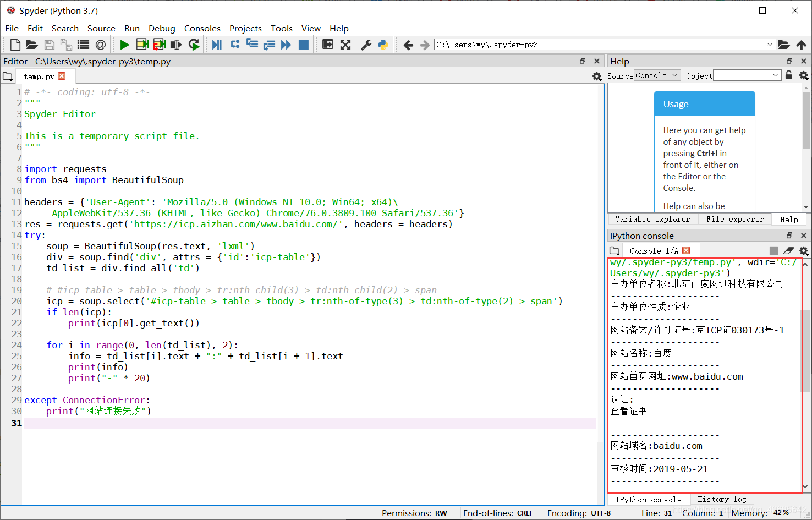Open the View menu
812x520 pixels.
click(x=311, y=28)
